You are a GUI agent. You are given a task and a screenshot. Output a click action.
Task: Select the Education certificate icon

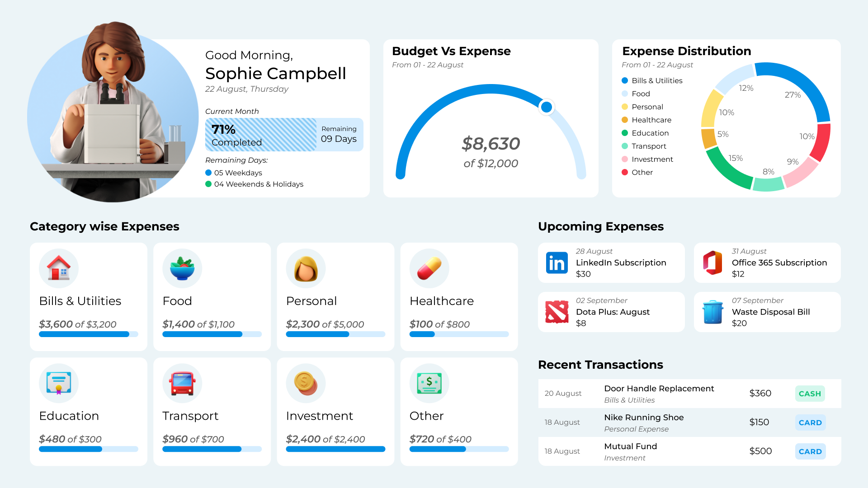tap(59, 383)
